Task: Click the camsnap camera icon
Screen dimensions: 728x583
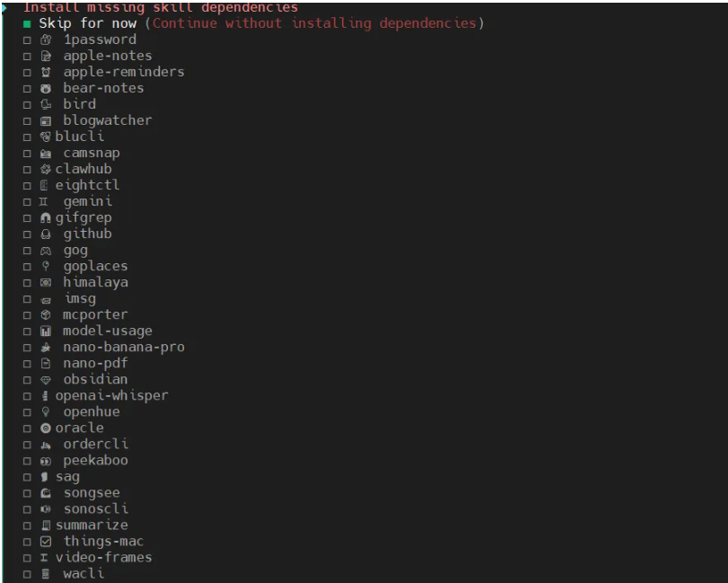Action: coord(46,154)
